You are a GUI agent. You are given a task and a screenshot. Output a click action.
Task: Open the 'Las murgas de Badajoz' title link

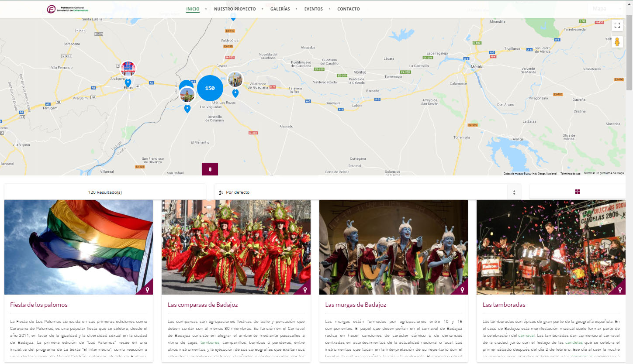point(356,305)
